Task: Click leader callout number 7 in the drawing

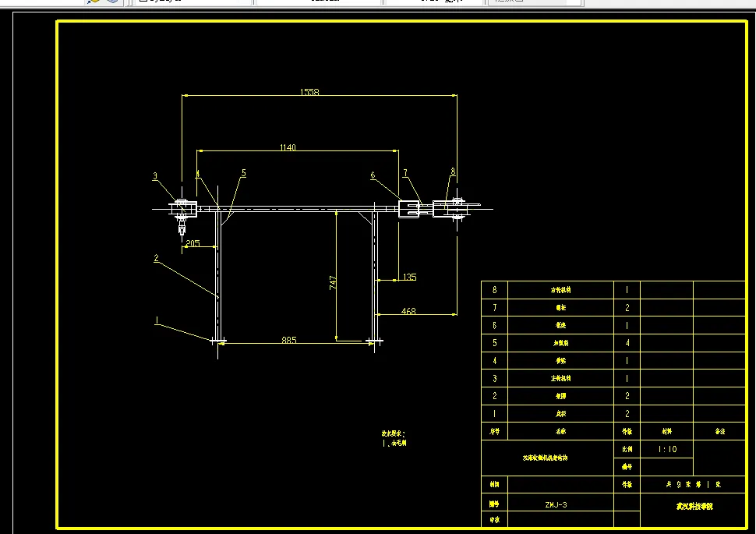Action: [x=405, y=173]
